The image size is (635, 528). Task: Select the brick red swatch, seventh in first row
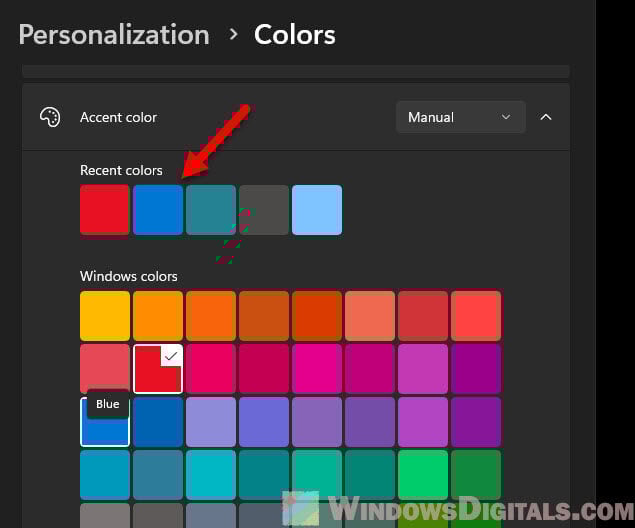423,316
